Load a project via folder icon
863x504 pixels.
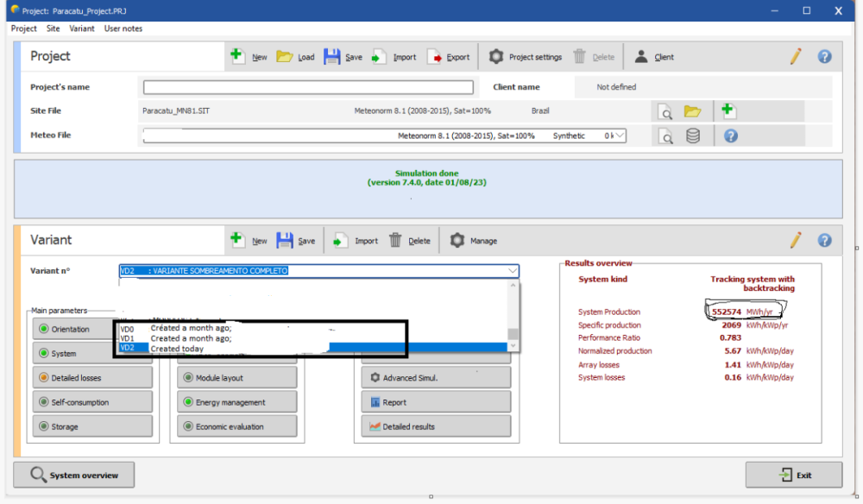click(x=285, y=57)
